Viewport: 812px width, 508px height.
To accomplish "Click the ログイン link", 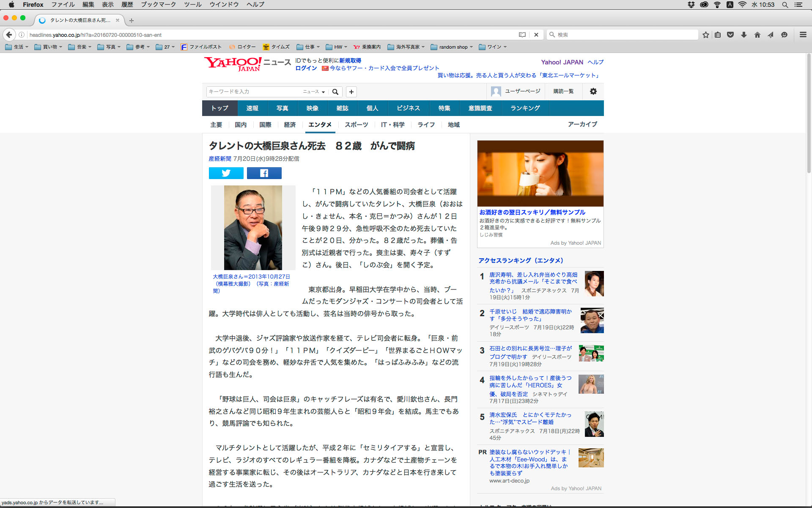I will point(306,68).
